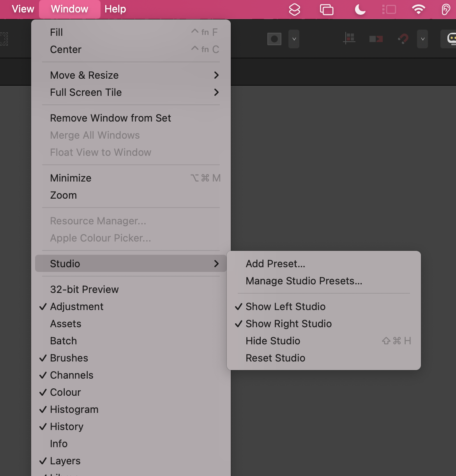Click the force pixel alignment grid icon
Viewport: 456px width, 476px height.
tap(350, 39)
